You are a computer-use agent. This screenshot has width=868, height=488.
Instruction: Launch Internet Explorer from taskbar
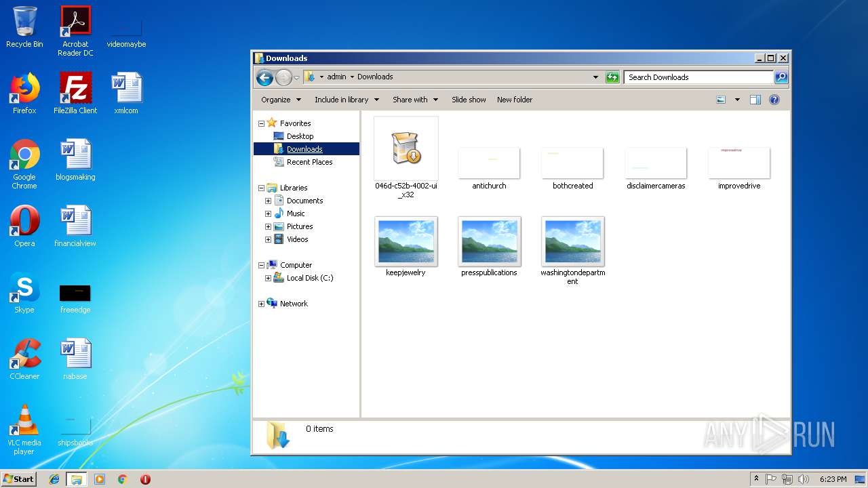point(54,479)
